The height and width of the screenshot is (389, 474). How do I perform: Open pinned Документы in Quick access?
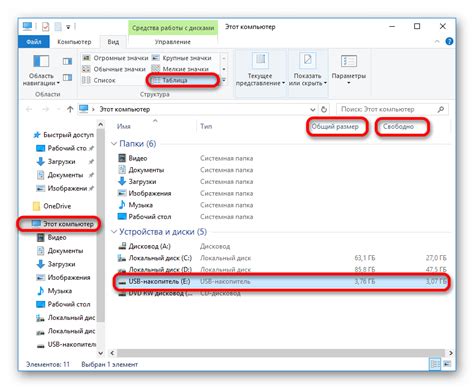(65, 175)
